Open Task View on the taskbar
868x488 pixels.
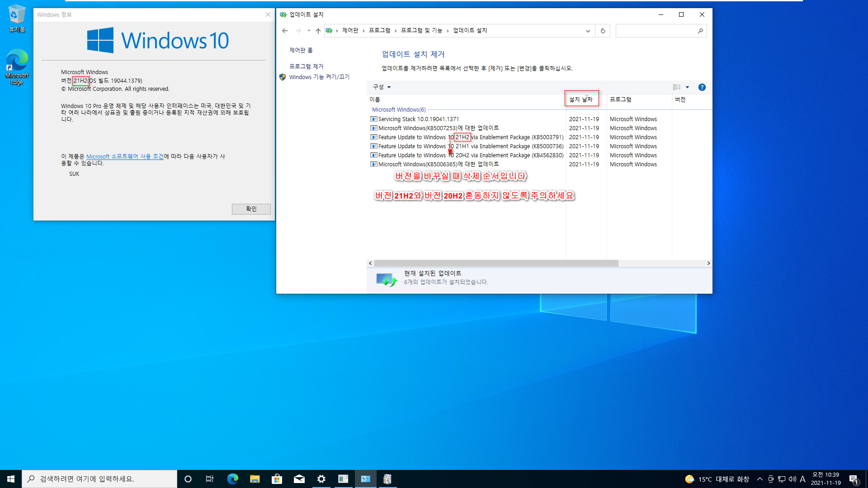point(210,479)
